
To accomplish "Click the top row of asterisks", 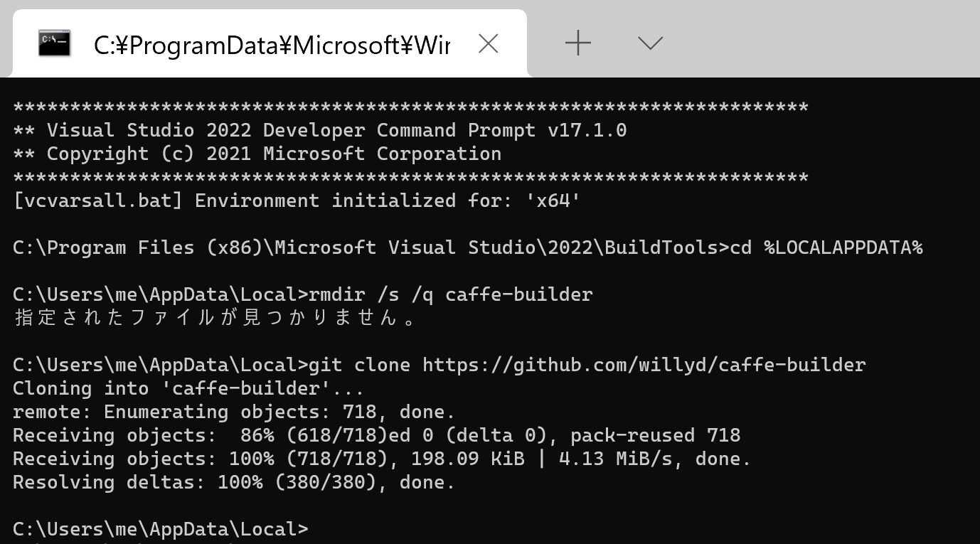I will pos(410,108).
